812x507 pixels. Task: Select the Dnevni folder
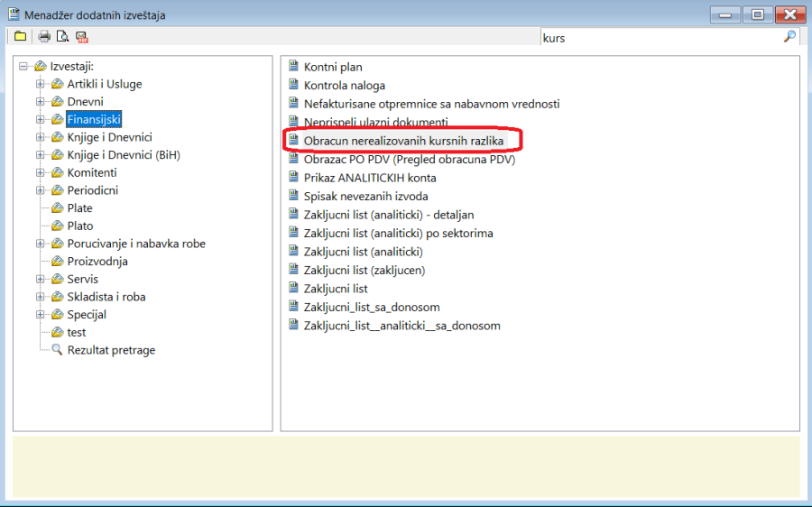coord(85,102)
